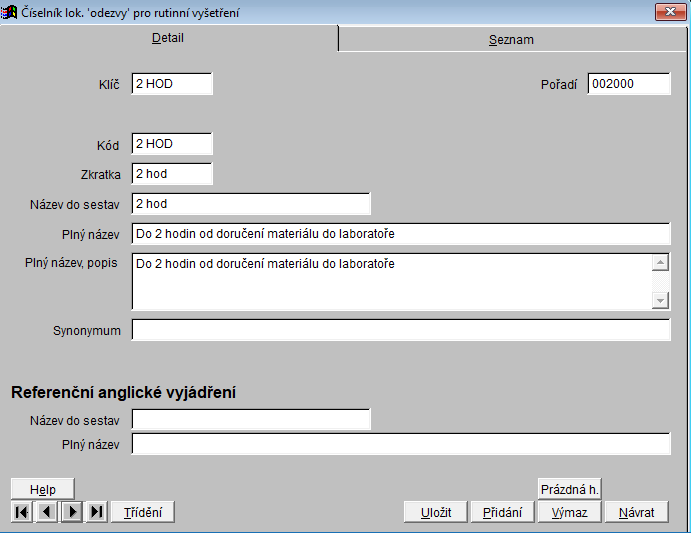The image size is (691, 533).
Task: Go to the first record
Action: (x=21, y=512)
